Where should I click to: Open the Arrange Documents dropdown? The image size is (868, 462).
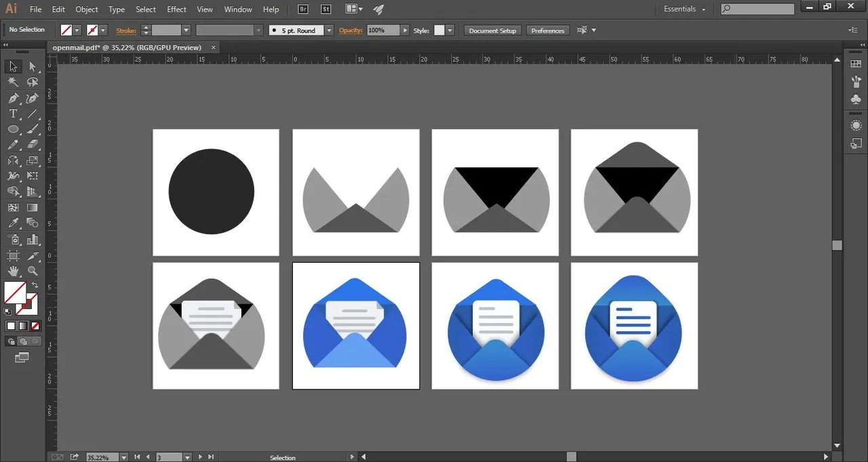pos(354,9)
